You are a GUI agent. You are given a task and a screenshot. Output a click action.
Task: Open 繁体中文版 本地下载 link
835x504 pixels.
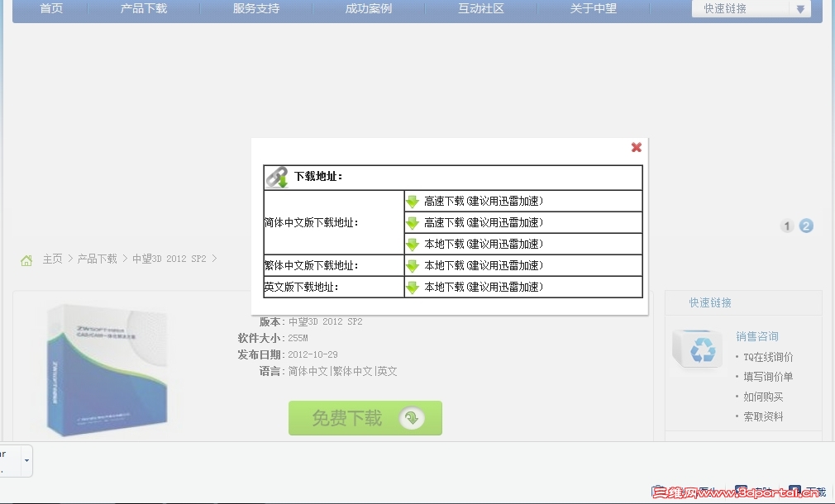click(x=484, y=265)
